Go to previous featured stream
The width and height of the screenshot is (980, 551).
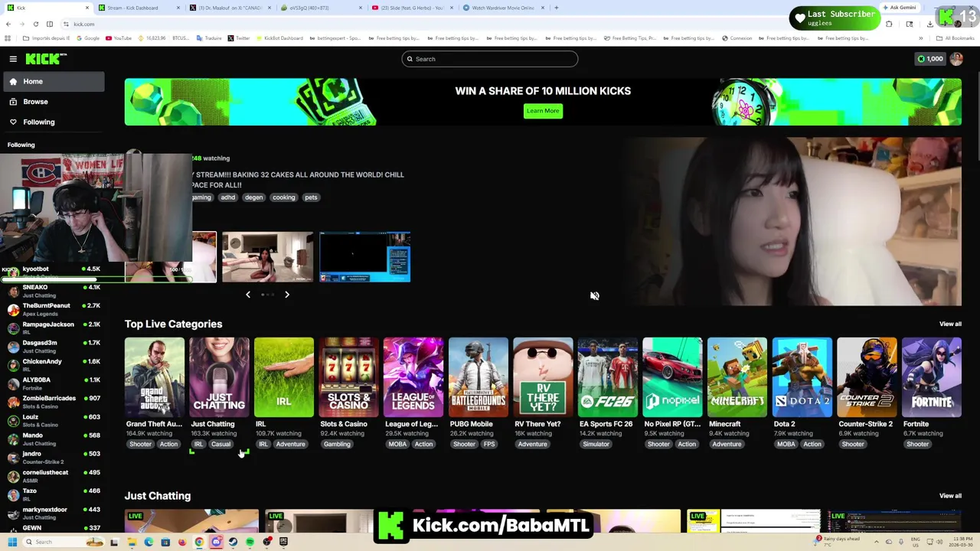[247, 295]
